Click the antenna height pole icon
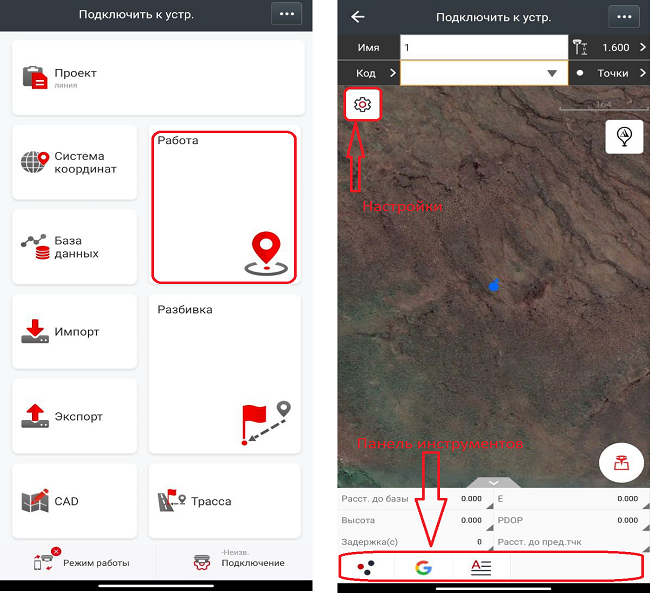This screenshot has height=600, width=662. [x=580, y=47]
